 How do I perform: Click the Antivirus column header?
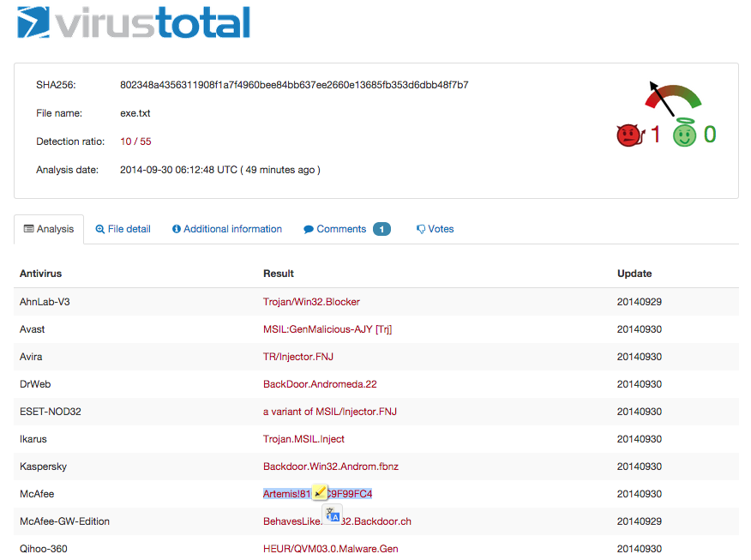click(40, 274)
